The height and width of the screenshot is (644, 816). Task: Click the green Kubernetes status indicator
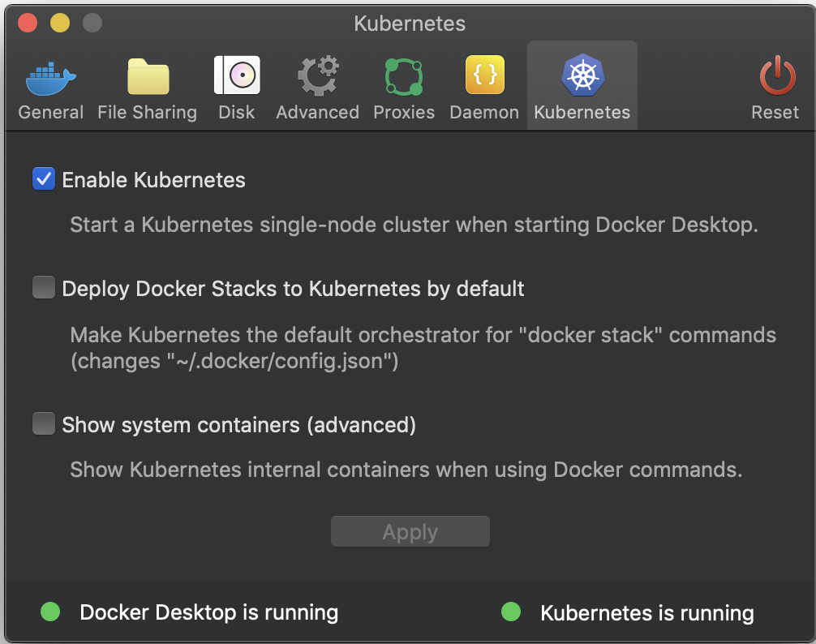coord(510,612)
